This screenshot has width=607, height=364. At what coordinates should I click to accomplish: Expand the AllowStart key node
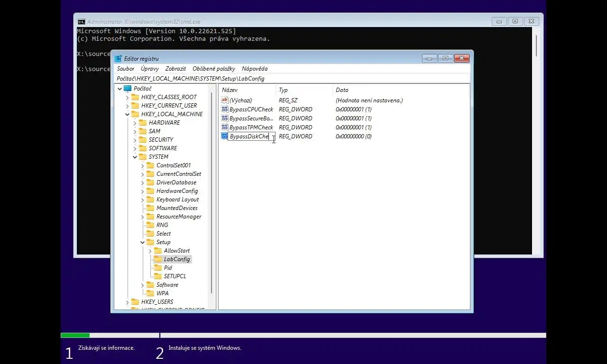coord(150,251)
